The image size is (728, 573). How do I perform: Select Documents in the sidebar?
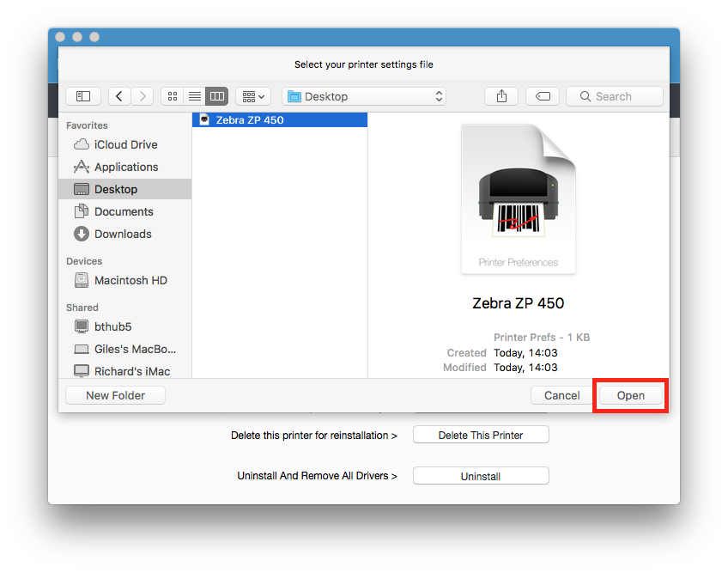(124, 211)
